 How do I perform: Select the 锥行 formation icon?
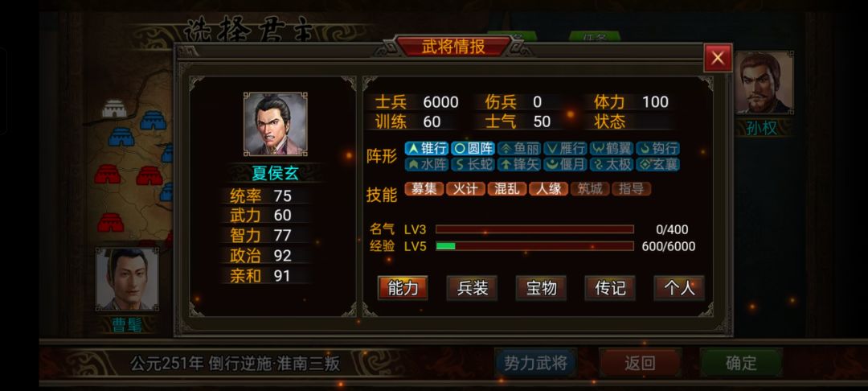426,148
